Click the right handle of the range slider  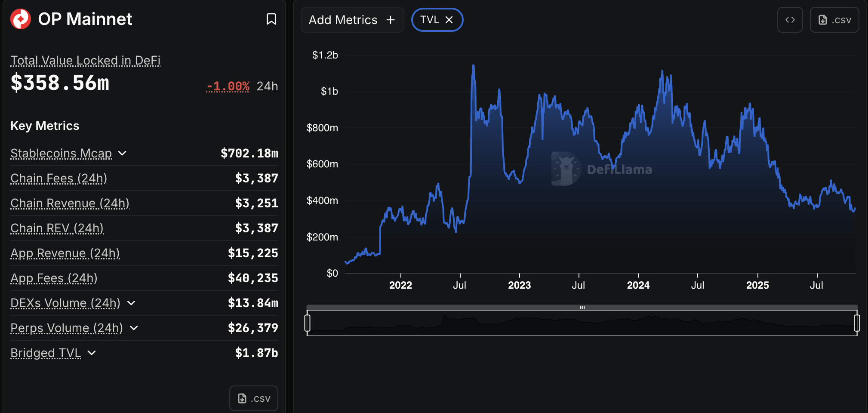click(857, 323)
